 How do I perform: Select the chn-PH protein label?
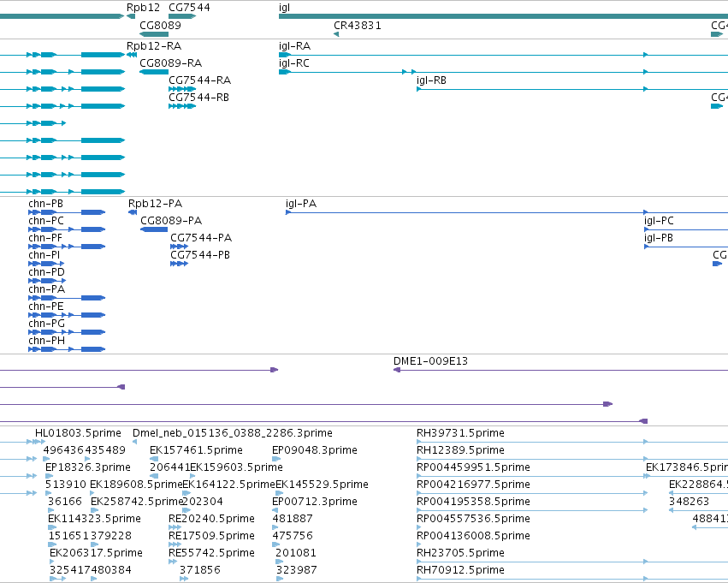(46, 341)
